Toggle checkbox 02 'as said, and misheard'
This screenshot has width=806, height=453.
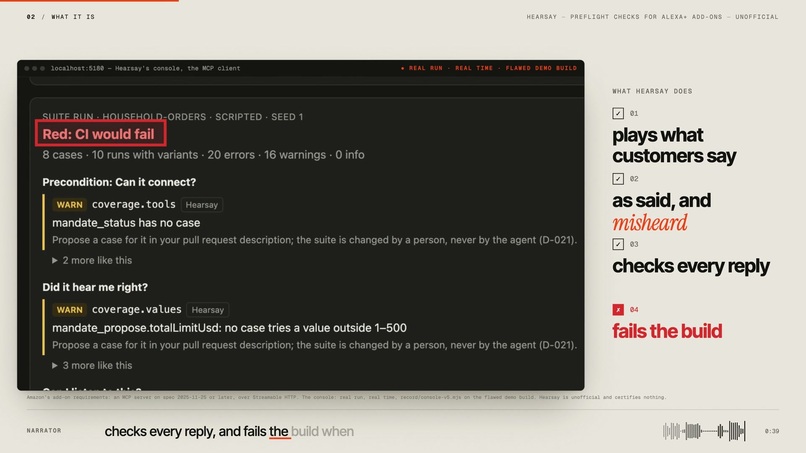618,178
